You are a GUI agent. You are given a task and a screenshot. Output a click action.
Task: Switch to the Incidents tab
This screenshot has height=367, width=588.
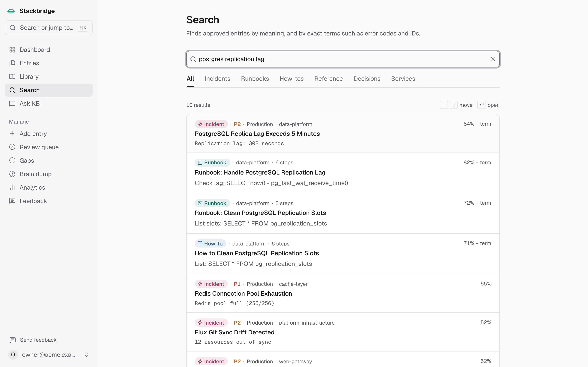(x=217, y=79)
